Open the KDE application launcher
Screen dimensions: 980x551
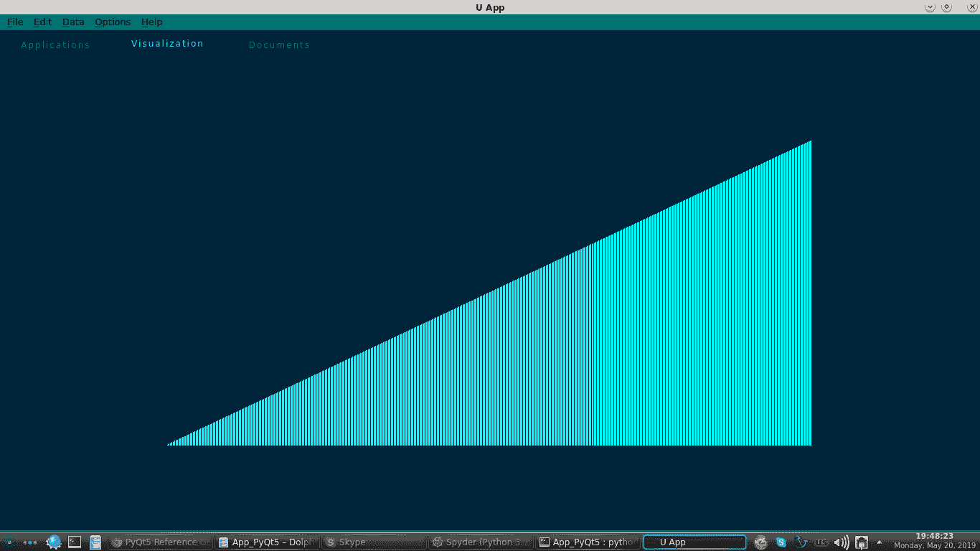(7, 542)
